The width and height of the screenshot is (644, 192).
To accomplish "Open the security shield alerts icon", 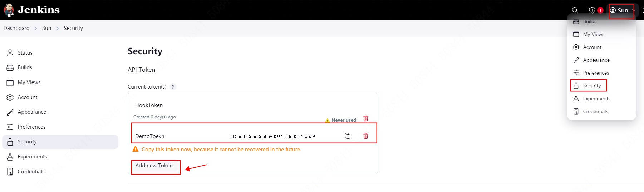I will coord(592,10).
